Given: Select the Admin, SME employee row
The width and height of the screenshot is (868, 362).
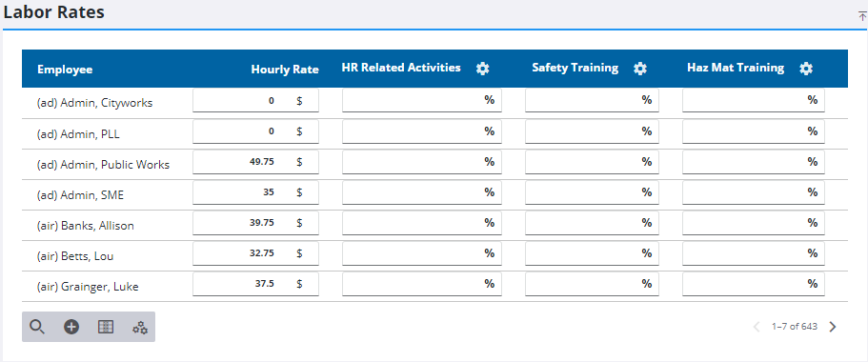Looking at the screenshot, I should tap(434, 194).
